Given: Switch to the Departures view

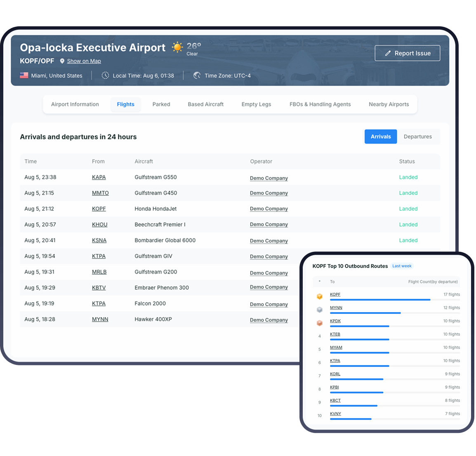Looking at the screenshot, I should pyautogui.click(x=418, y=136).
